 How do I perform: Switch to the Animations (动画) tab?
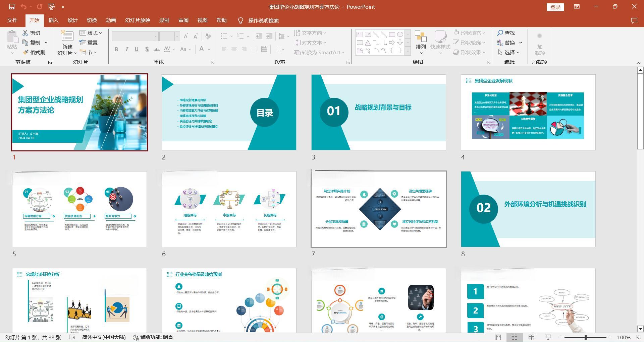(111, 20)
